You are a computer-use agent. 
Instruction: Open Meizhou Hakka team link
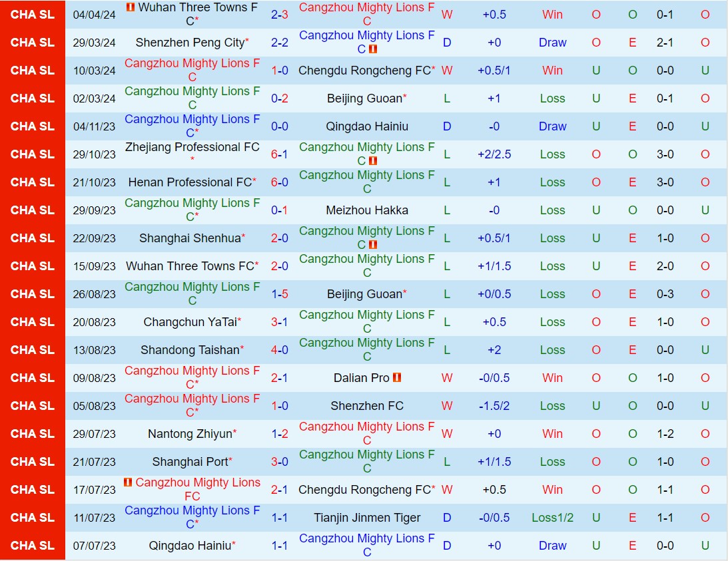367,210
